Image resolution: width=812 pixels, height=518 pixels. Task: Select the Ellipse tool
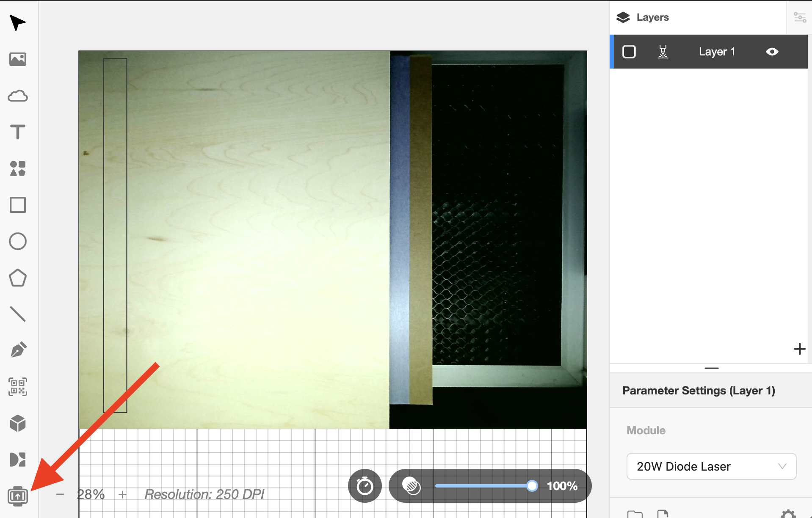17,241
